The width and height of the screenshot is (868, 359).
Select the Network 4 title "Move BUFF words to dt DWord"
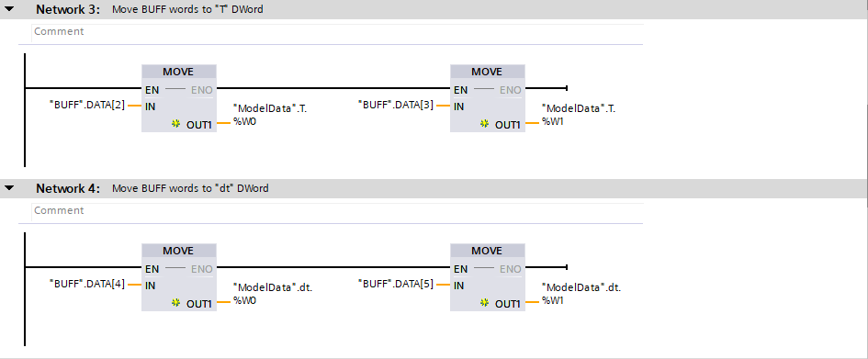click(x=190, y=188)
